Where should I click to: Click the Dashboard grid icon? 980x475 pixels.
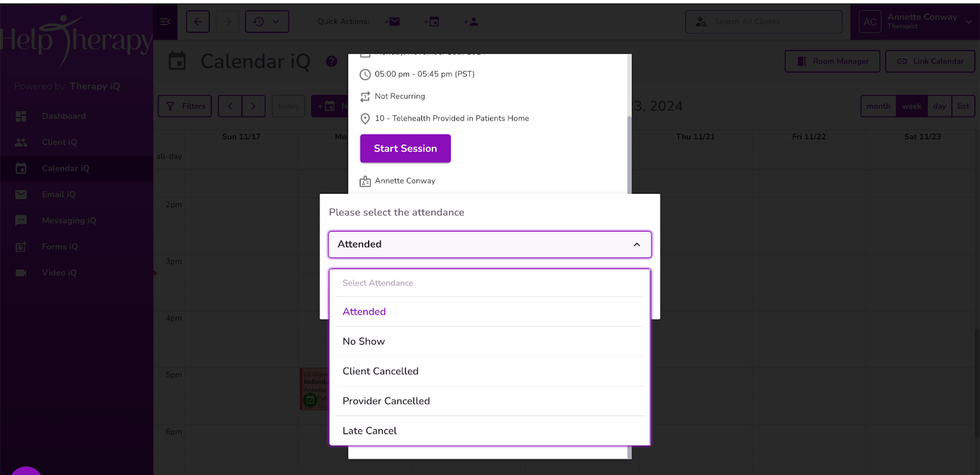tap(21, 116)
